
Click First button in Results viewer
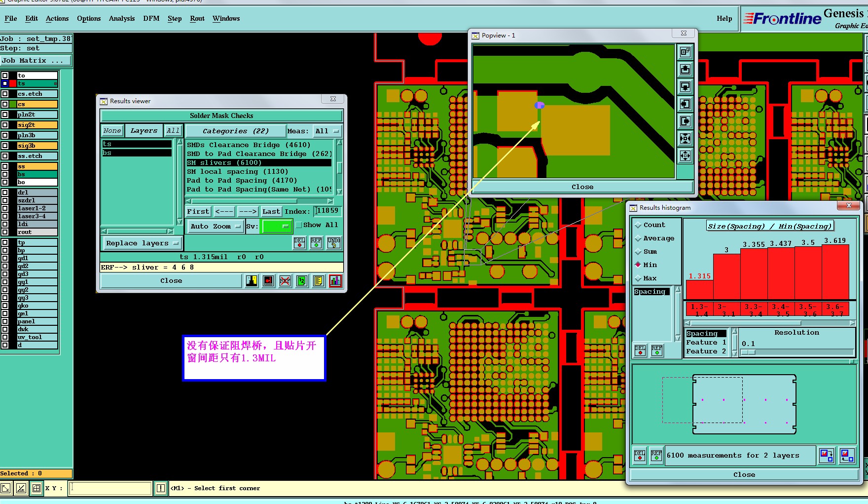point(198,212)
